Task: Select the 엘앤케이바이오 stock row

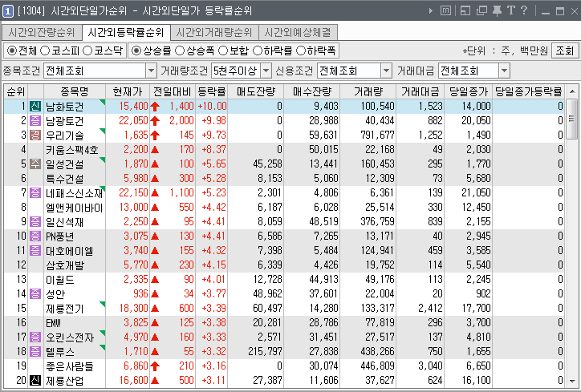Action: (x=284, y=208)
